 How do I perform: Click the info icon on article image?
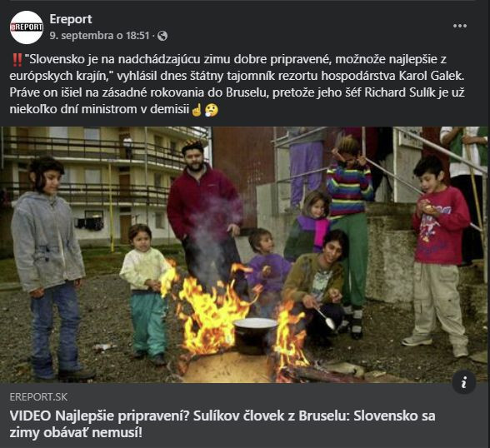point(463,382)
